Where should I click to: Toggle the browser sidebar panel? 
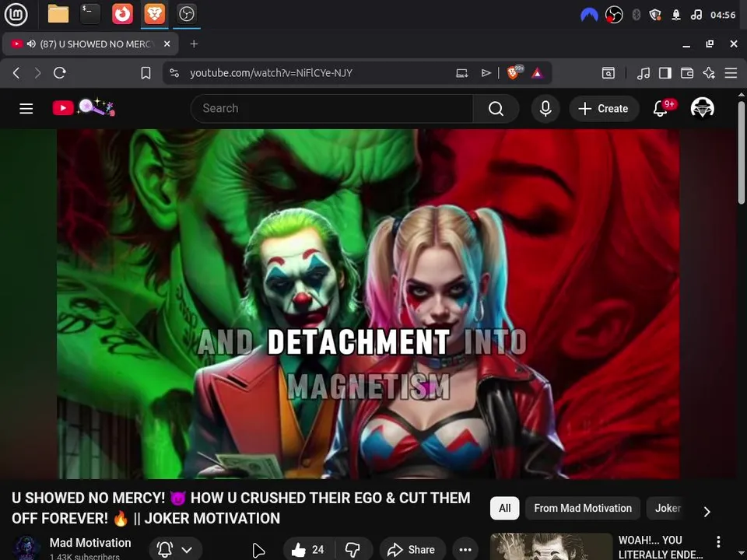click(665, 73)
